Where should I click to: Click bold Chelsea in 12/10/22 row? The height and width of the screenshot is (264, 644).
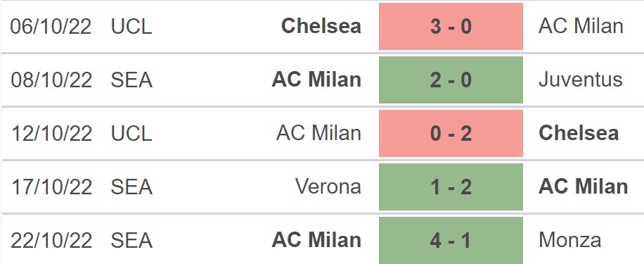pyautogui.click(x=579, y=133)
